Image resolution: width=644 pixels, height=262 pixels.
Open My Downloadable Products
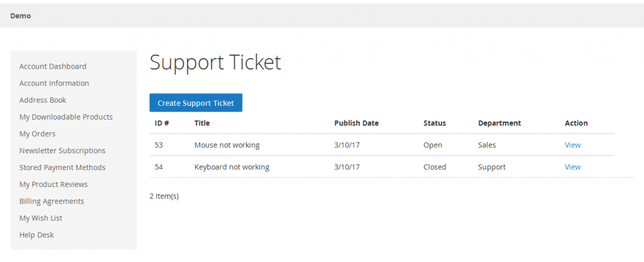65,117
